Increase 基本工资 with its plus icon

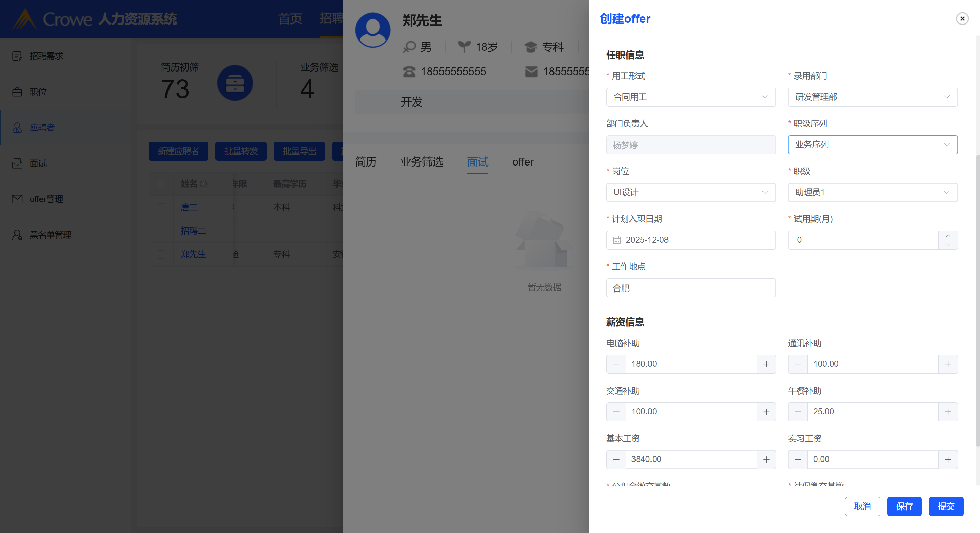[766, 459]
